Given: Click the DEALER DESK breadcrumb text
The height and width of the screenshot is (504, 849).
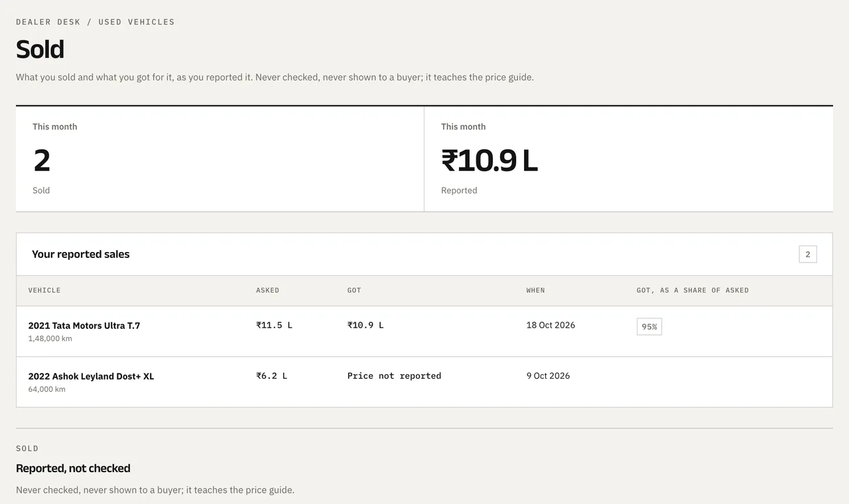Looking at the screenshot, I should pyautogui.click(x=48, y=22).
